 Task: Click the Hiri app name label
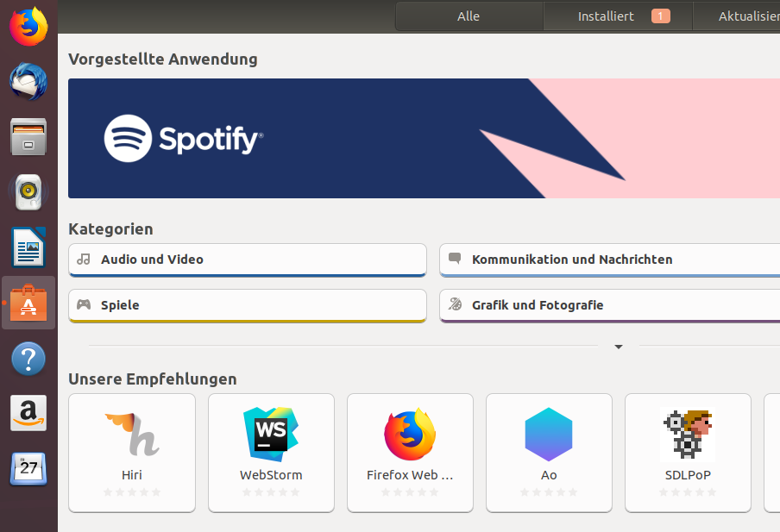click(x=132, y=475)
